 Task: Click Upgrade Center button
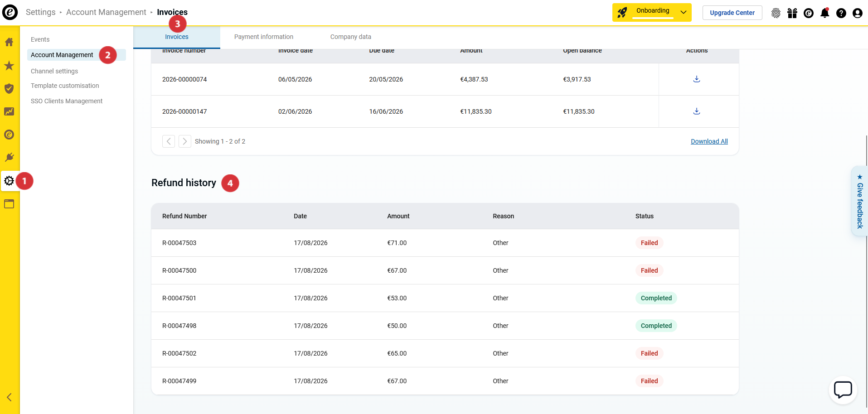coord(732,13)
